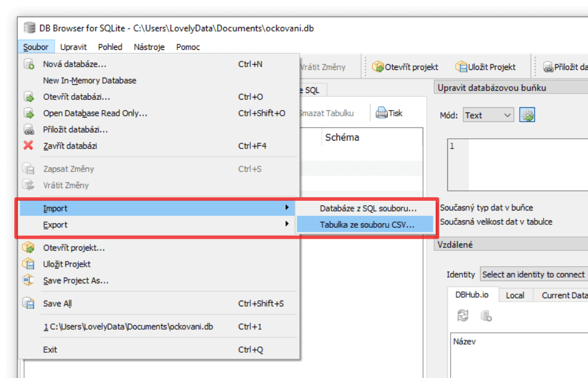The height and width of the screenshot is (378, 588).
Task: Click the Otevřít projekt toolbar icon
Action: (377, 67)
